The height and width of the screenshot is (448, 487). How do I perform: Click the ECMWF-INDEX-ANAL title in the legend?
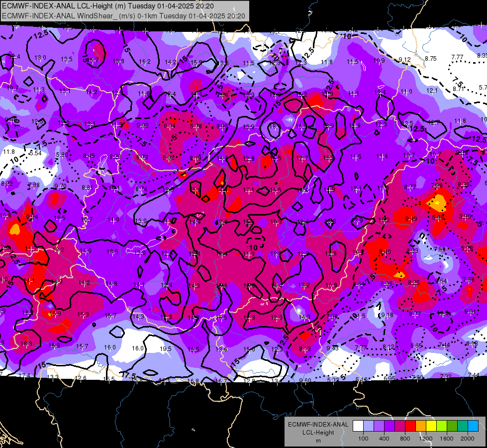tap(318, 425)
